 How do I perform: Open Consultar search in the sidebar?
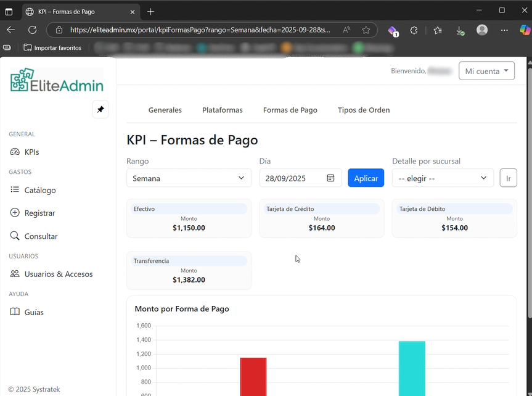41,236
